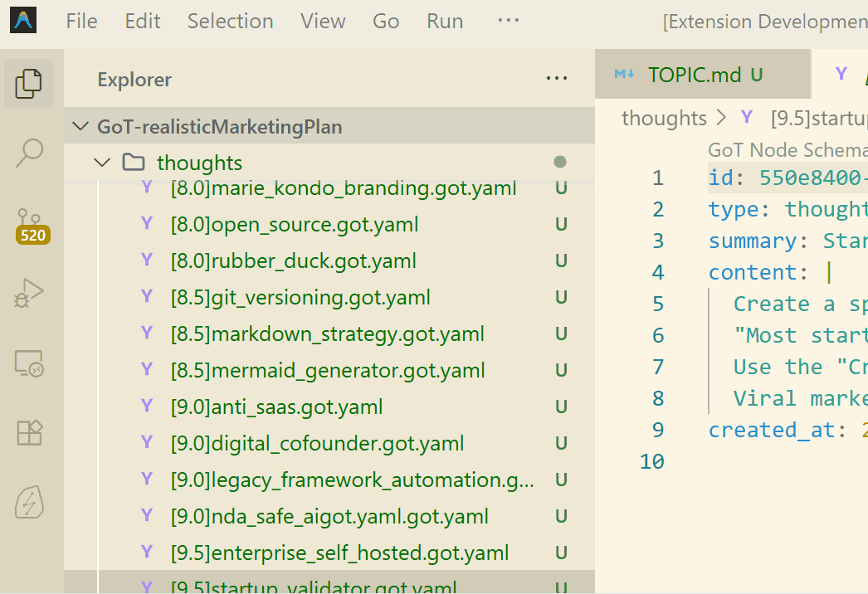The height and width of the screenshot is (594, 868).
Task: Open the Remote Explorer icon
Action: 30,363
